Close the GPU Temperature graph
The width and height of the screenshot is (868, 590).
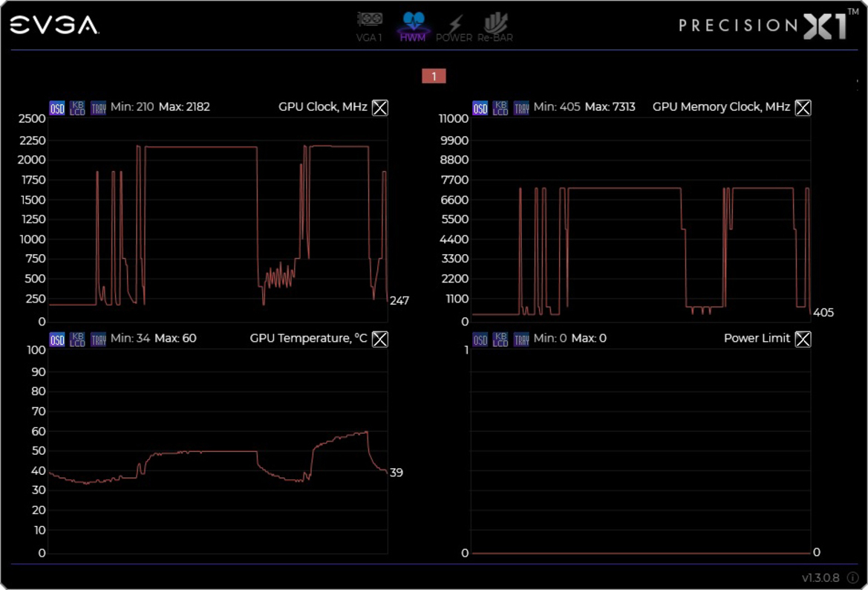pyautogui.click(x=379, y=339)
